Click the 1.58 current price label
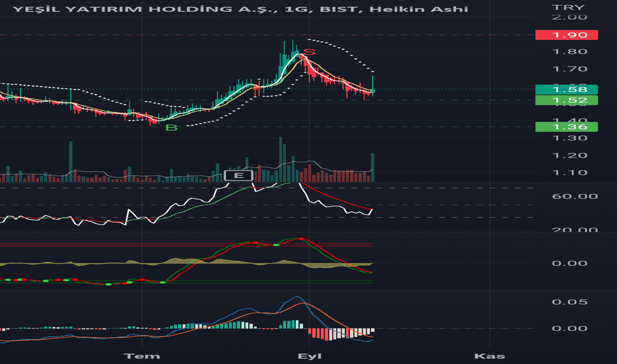 567,90
